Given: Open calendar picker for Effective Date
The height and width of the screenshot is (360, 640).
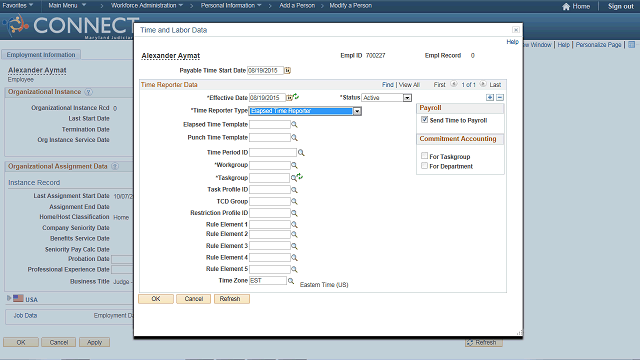Looking at the screenshot, I should point(289,98).
